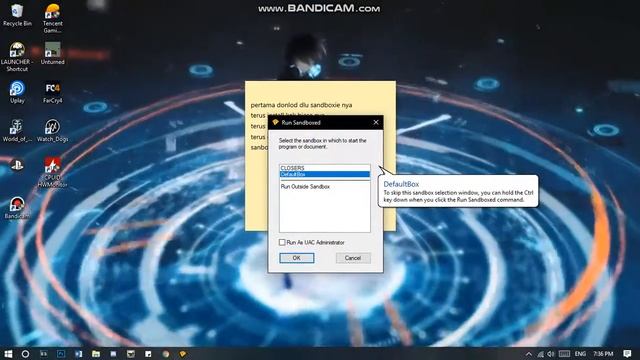Open the Recycle Bin desktop icon
This screenshot has height=360, width=640.
coord(17,16)
